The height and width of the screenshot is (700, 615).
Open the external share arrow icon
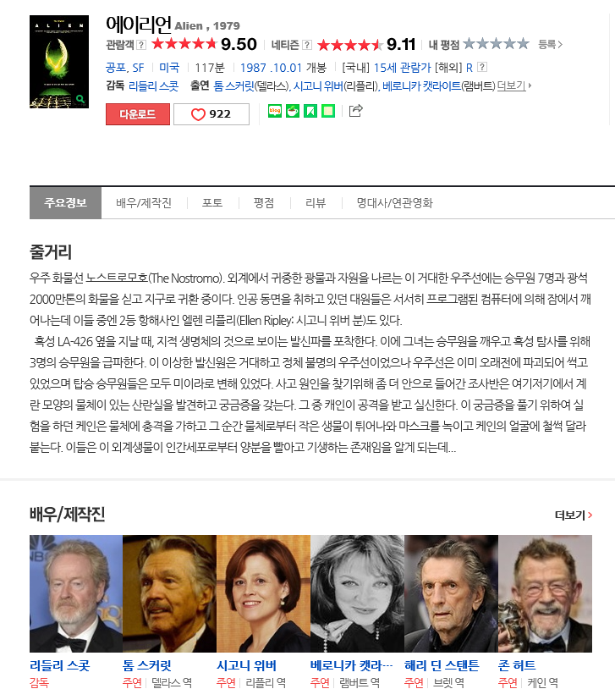[355, 110]
